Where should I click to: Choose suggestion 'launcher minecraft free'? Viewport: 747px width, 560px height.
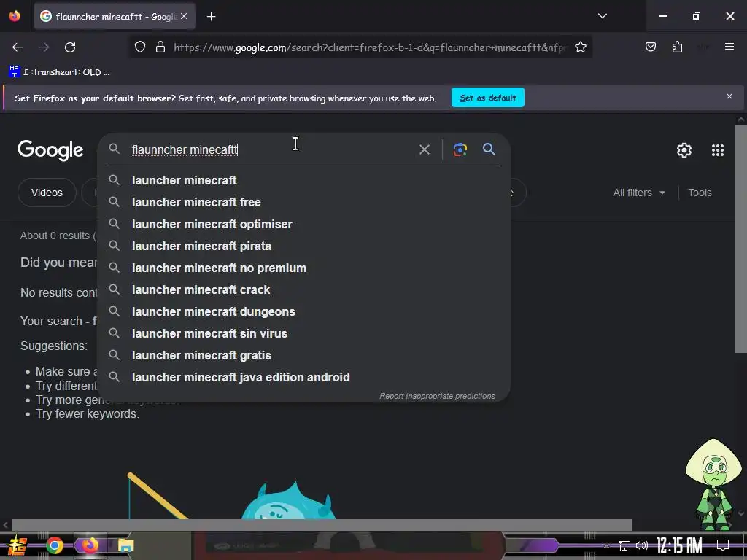coord(303,203)
